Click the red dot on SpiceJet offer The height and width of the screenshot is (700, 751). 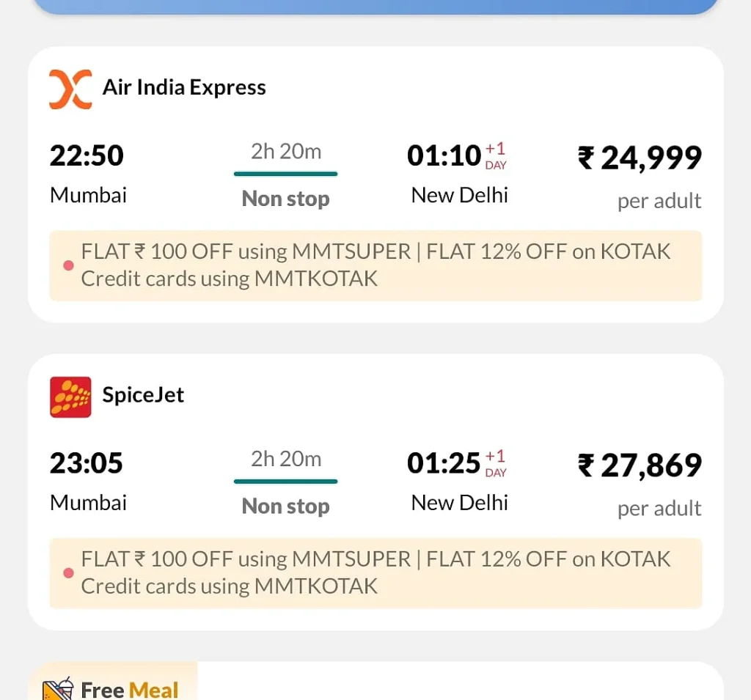click(x=68, y=573)
